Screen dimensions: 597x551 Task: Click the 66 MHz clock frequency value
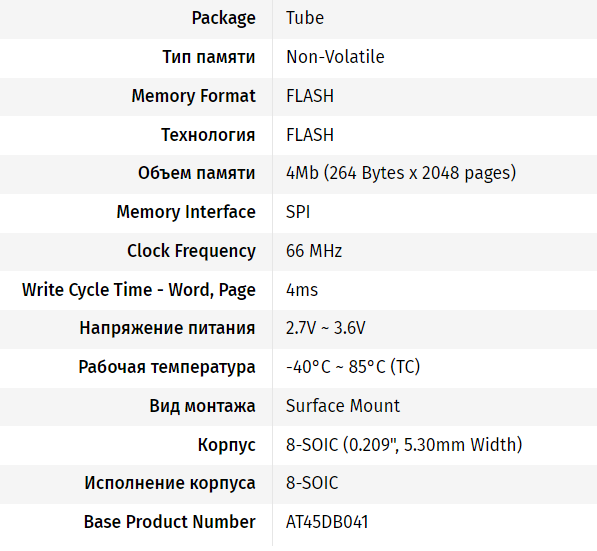[x=314, y=251]
